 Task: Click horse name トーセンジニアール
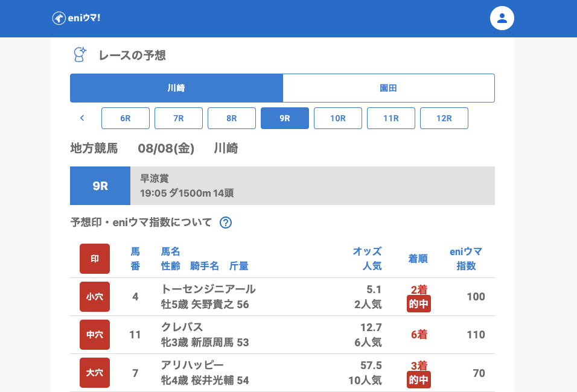[x=208, y=289]
